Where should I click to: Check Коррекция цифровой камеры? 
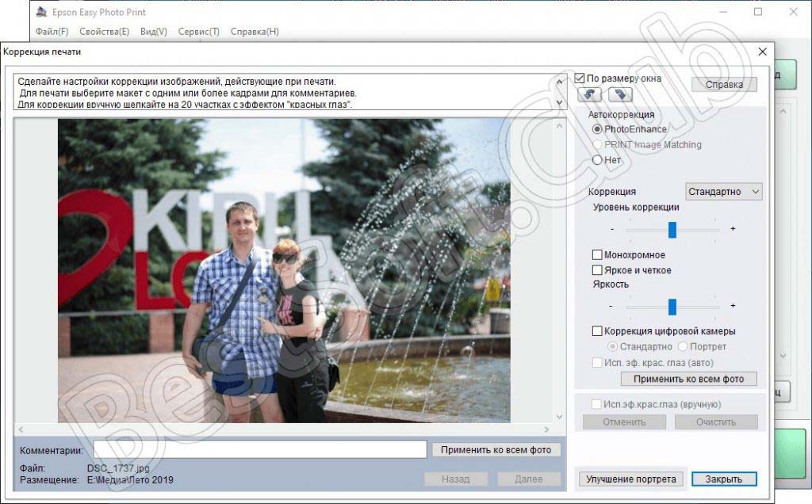tap(597, 330)
